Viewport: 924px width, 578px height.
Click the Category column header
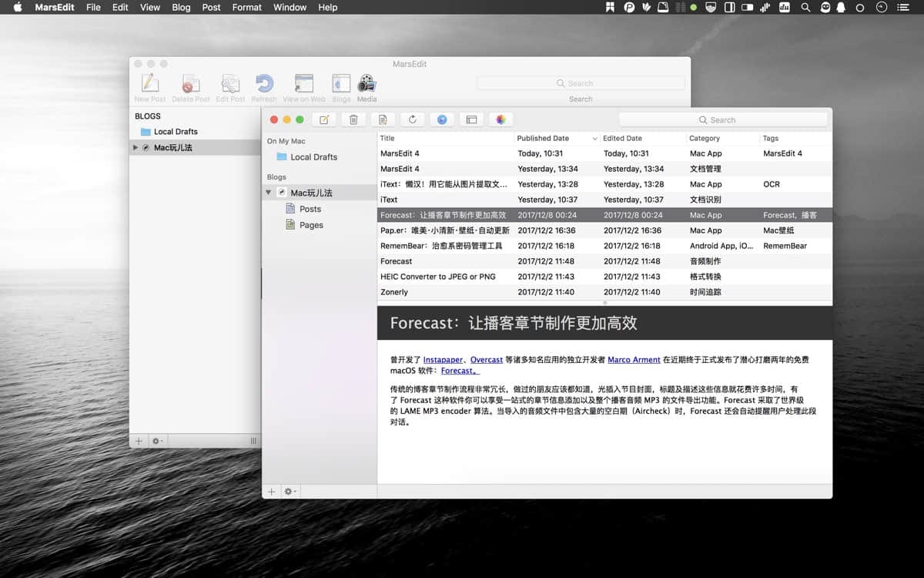click(x=723, y=139)
